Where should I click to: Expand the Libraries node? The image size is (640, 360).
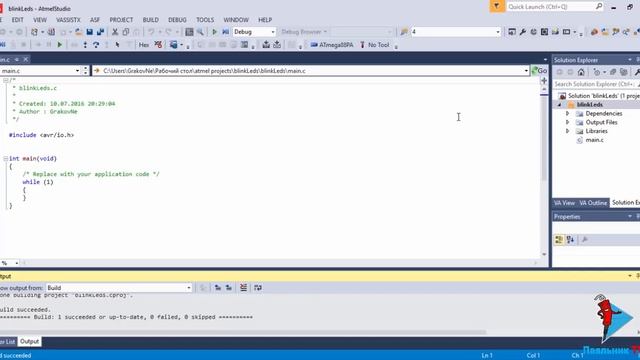tap(568, 131)
